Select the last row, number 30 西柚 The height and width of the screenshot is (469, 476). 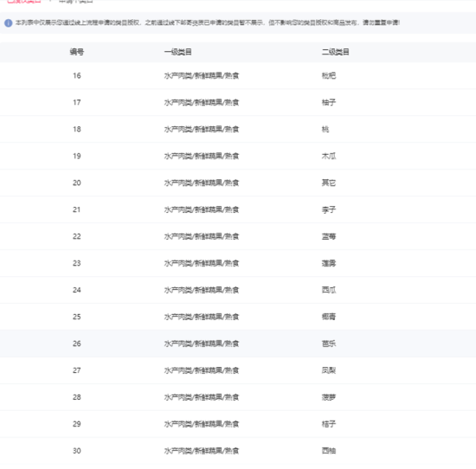click(238, 451)
